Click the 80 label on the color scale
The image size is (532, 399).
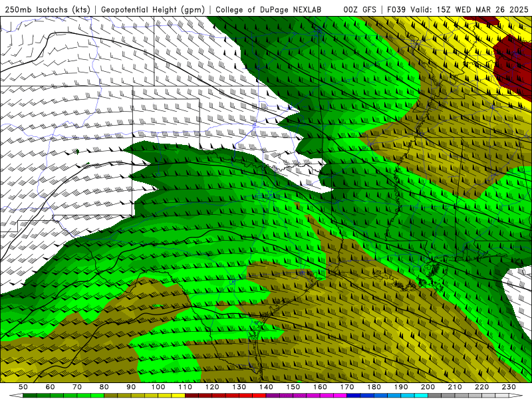click(x=104, y=387)
